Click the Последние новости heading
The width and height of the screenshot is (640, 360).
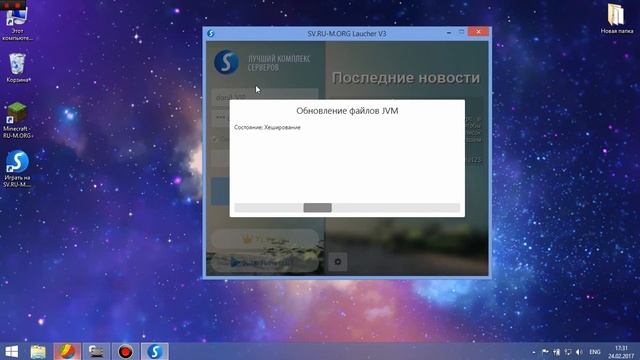point(406,78)
